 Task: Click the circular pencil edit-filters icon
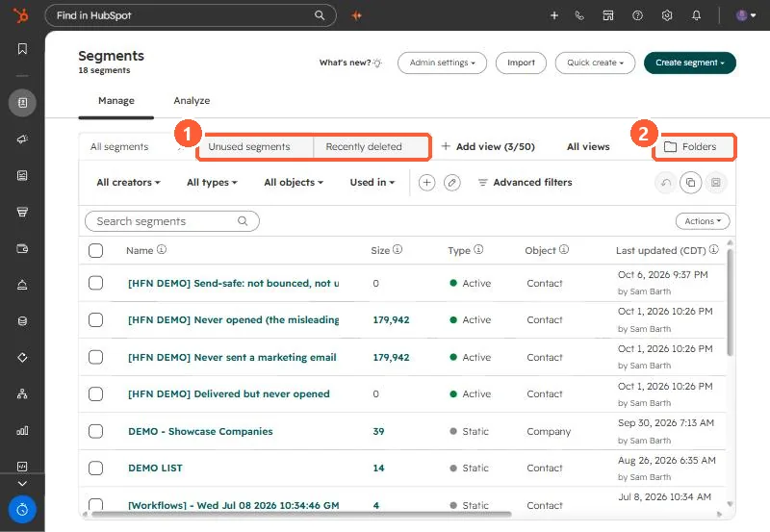point(451,183)
